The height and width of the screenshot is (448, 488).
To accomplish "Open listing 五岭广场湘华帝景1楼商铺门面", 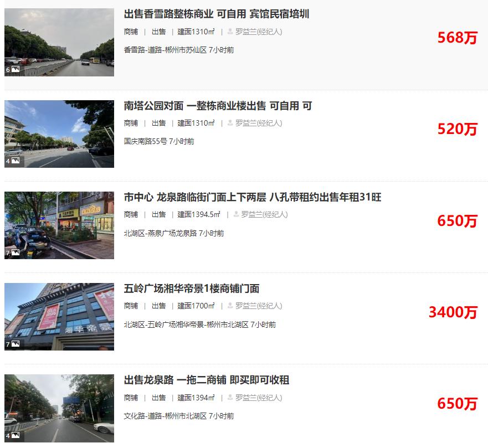I will (x=192, y=289).
